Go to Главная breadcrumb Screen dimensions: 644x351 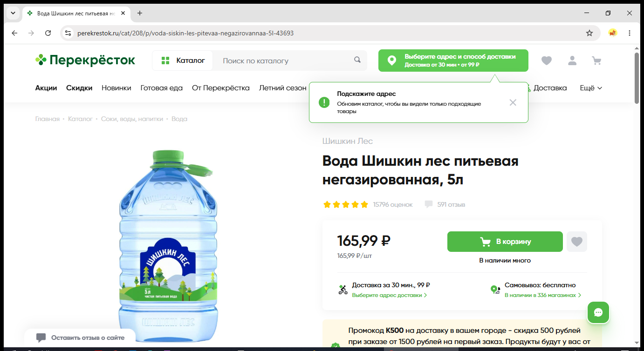(x=48, y=119)
